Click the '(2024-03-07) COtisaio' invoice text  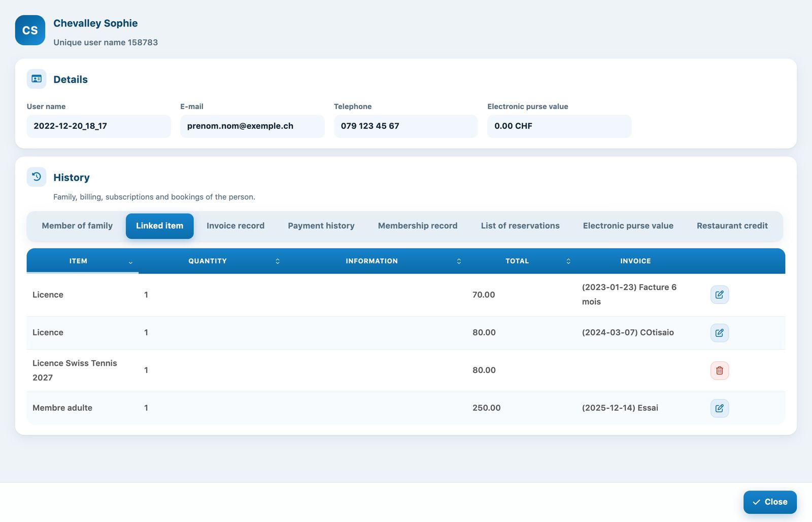tap(628, 333)
